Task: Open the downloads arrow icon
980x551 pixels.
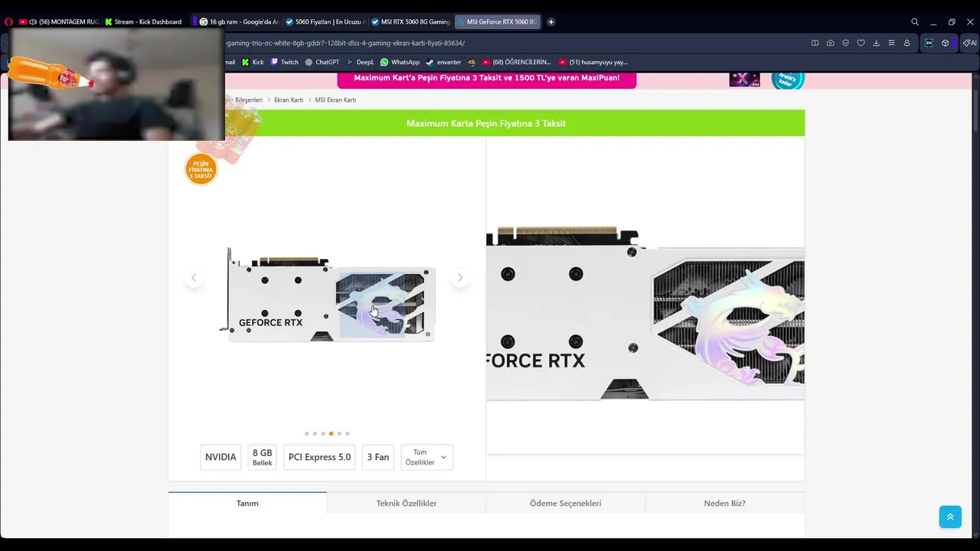Action: click(x=876, y=43)
